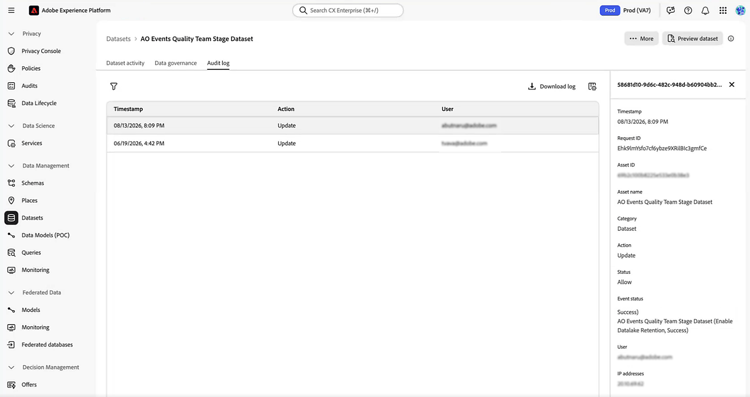Image resolution: width=750 pixels, height=397 pixels.
Task: Select the Policies hand icon
Action: 11,68
